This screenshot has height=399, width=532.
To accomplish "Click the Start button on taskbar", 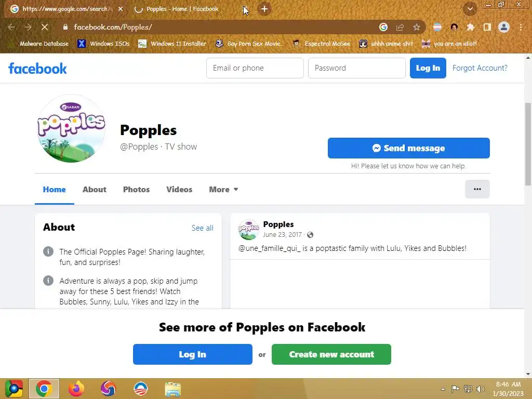I will pyautogui.click(x=14, y=389).
